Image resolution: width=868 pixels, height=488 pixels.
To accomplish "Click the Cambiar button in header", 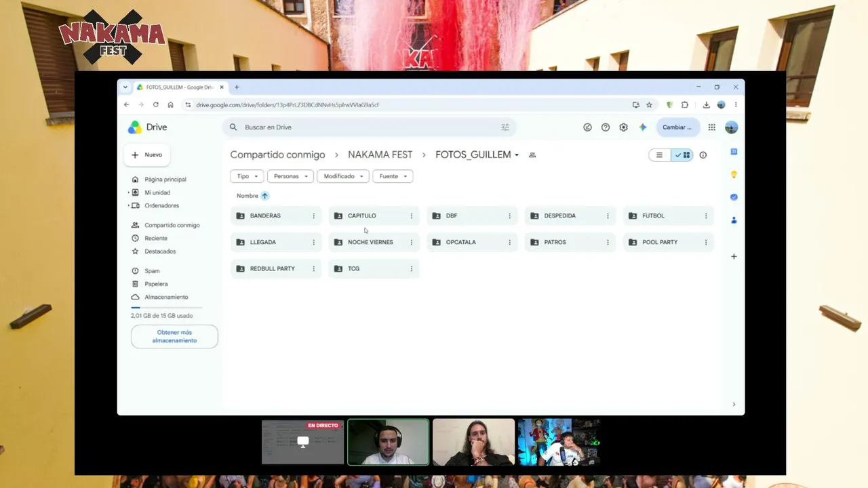I will tap(677, 127).
